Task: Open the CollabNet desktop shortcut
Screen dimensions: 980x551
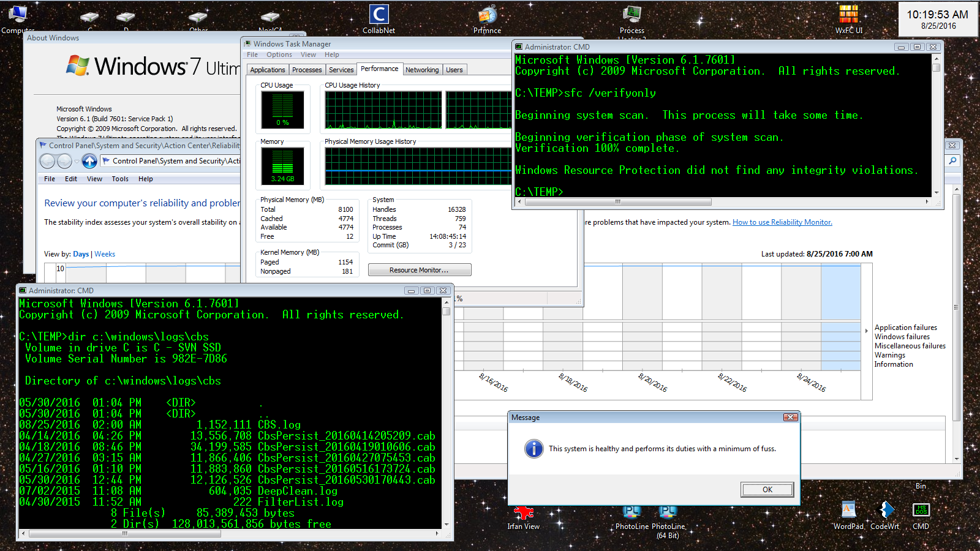Action: (x=379, y=18)
